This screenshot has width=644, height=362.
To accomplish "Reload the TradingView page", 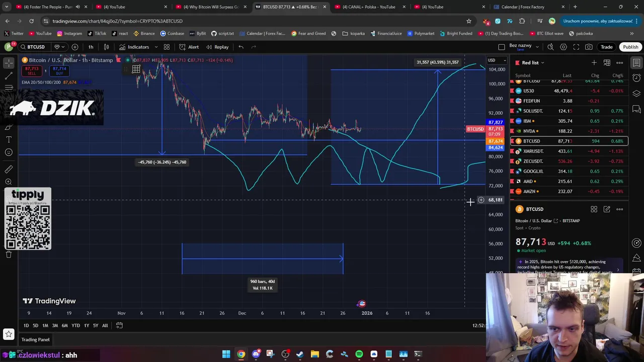I will 31,21.
